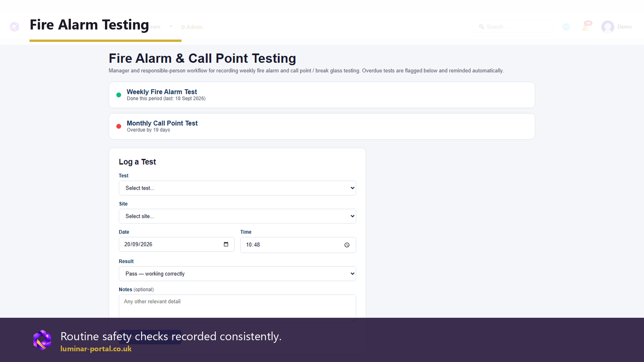Click the 'Result' field label

126,261
